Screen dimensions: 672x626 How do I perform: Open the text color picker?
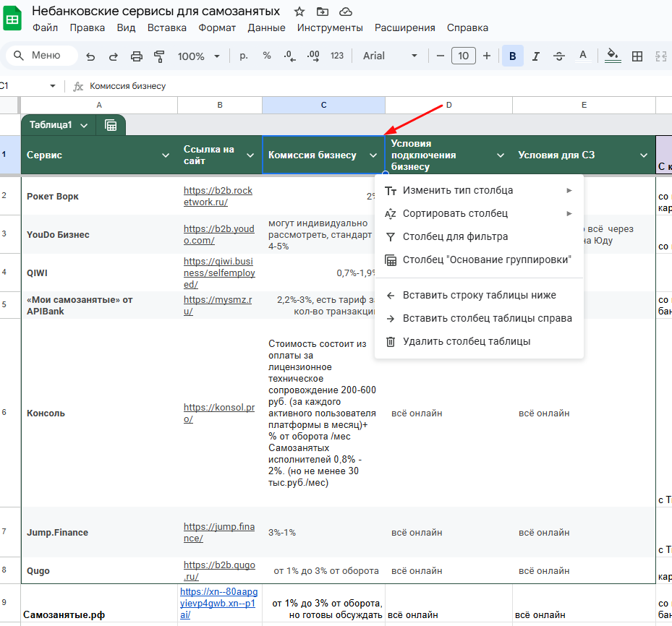pos(582,56)
